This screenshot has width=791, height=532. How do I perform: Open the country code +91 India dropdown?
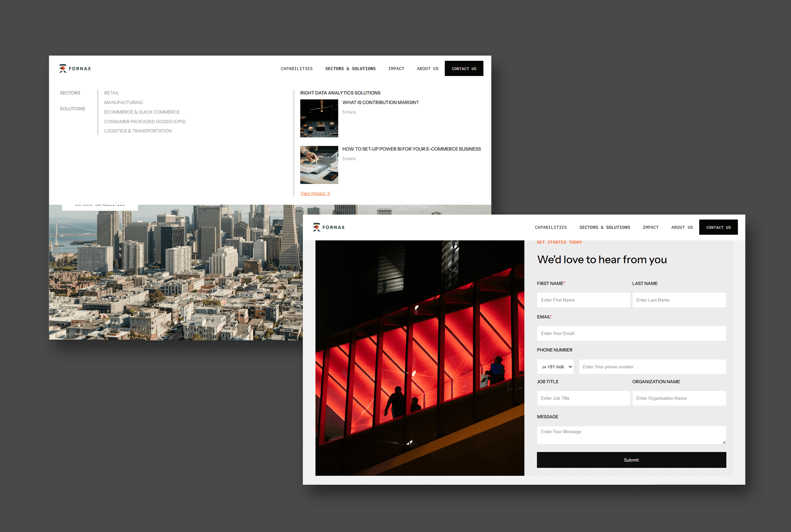[555, 367]
